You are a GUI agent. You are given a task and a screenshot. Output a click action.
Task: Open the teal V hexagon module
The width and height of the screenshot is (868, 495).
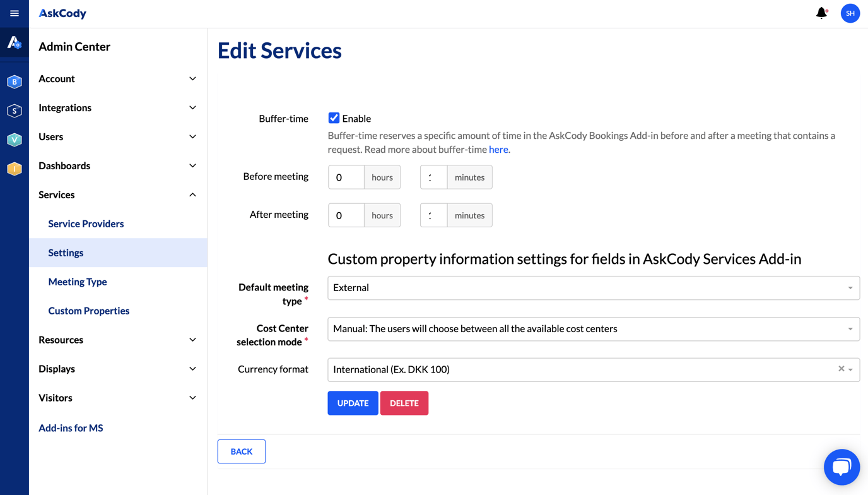click(14, 140)
